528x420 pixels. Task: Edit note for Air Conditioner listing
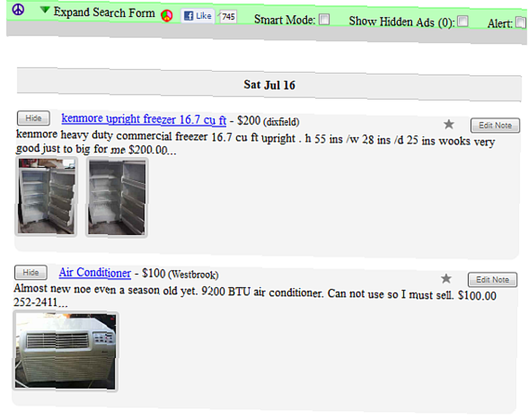click(x=492, y=280)
